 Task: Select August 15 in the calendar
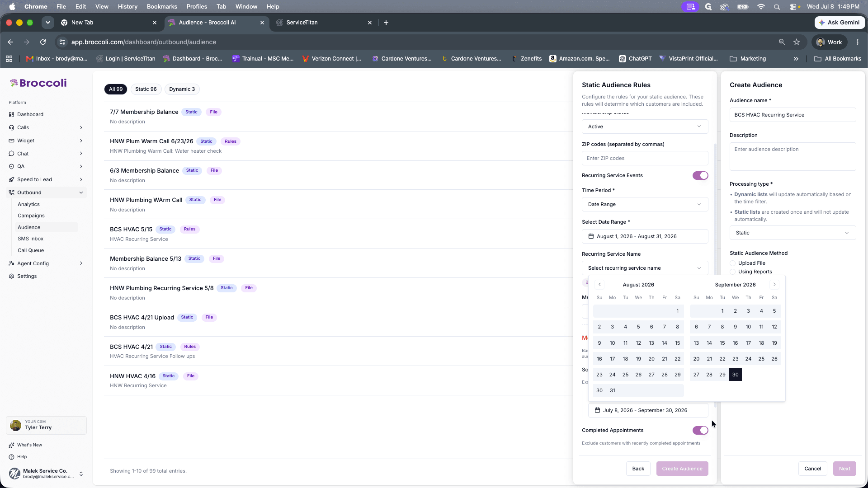[x=677, y=343]
